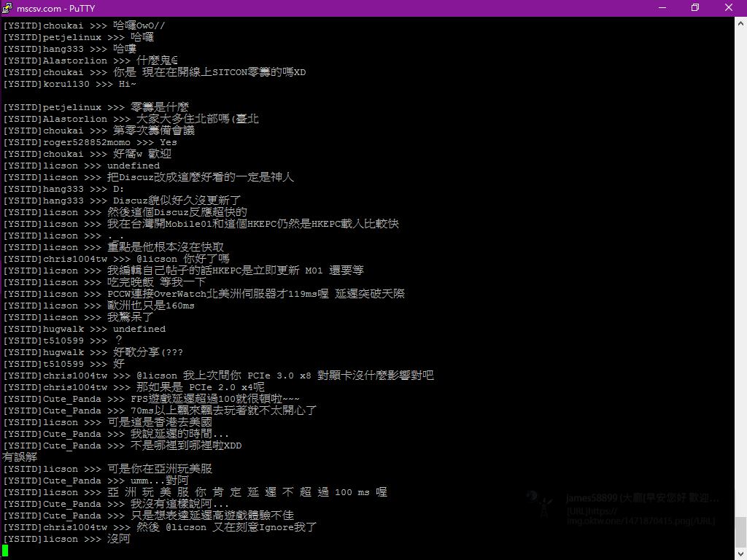Click last line 'licson >>> 沒阿'
Screen dimensions: 747x560
[66, 539]
